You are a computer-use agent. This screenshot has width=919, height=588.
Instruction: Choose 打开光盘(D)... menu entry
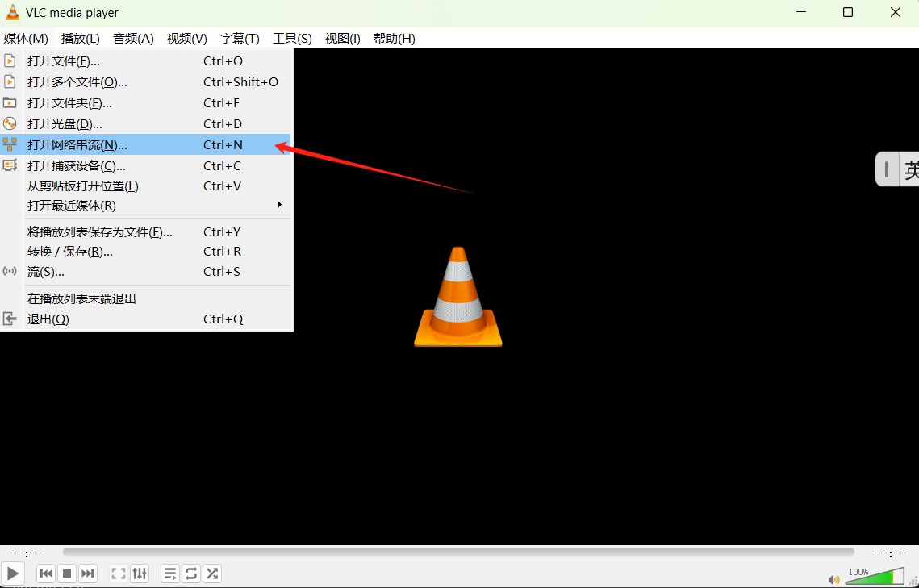click(146, 124)
